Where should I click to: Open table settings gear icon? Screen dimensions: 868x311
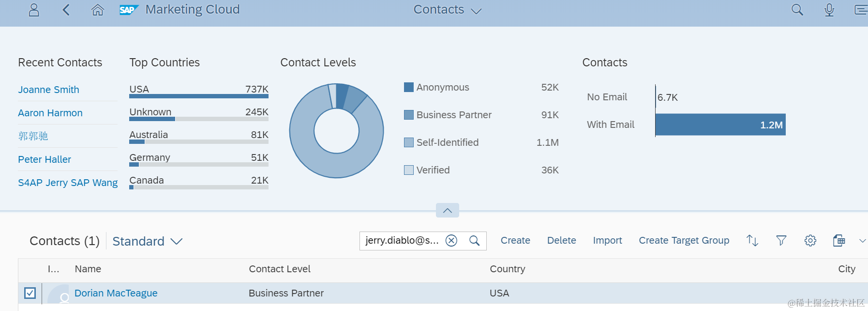pos(810,240)
